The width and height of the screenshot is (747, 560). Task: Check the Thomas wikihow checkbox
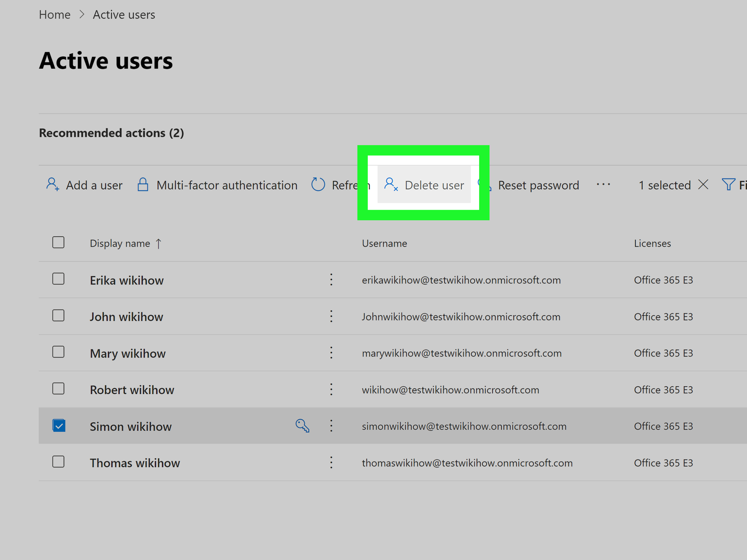click(x=58, y=462)
